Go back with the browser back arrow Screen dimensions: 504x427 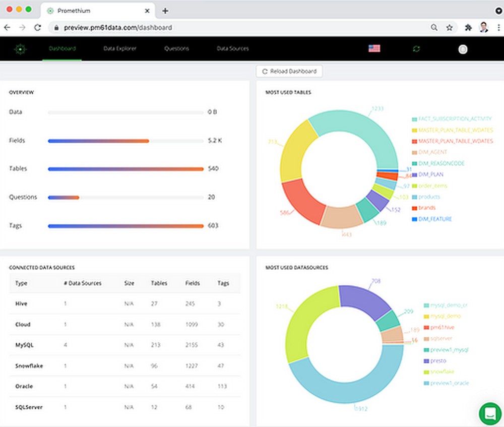click(x=7, y=28)
